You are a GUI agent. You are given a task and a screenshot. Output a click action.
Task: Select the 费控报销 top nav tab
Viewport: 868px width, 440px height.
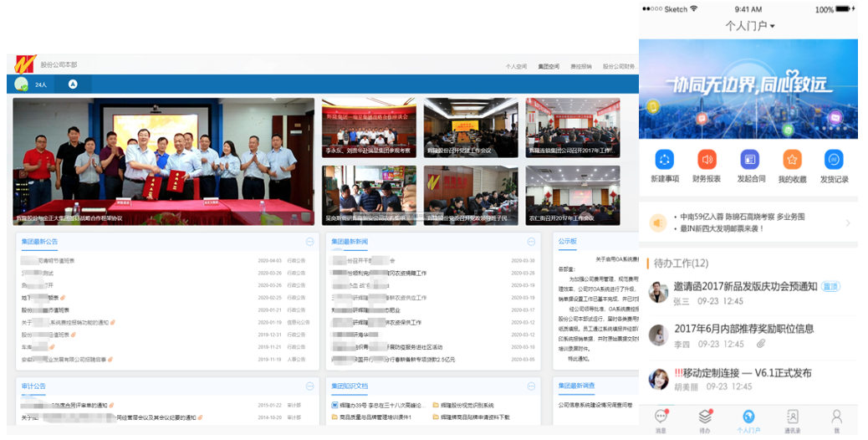(x=580, y=66)
